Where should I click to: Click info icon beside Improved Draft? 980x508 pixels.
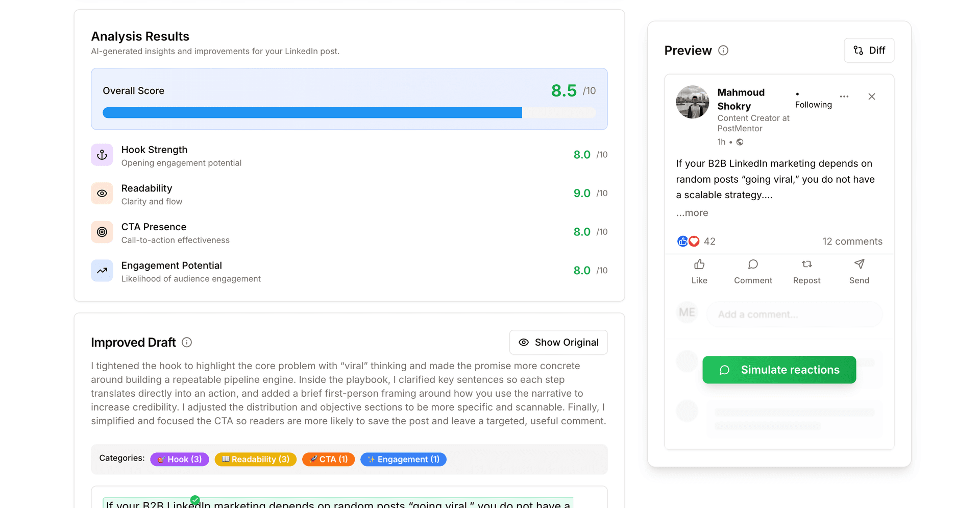(187, 343)
